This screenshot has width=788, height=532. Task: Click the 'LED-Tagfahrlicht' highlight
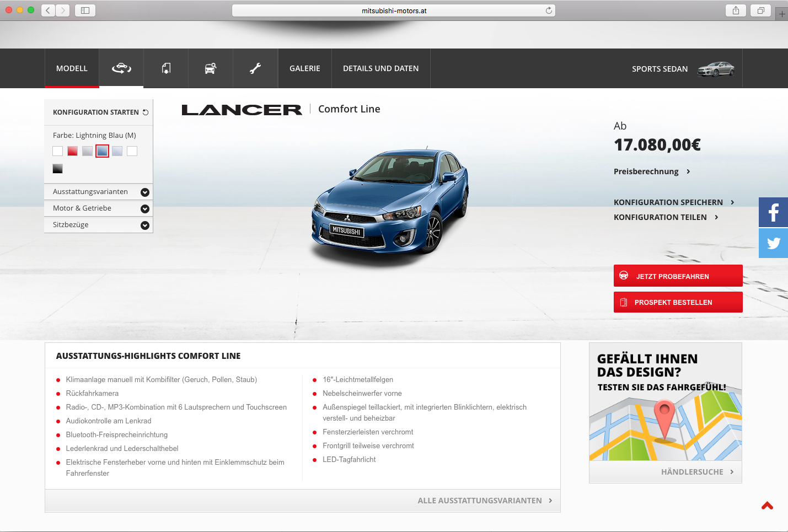coord(349,460)
